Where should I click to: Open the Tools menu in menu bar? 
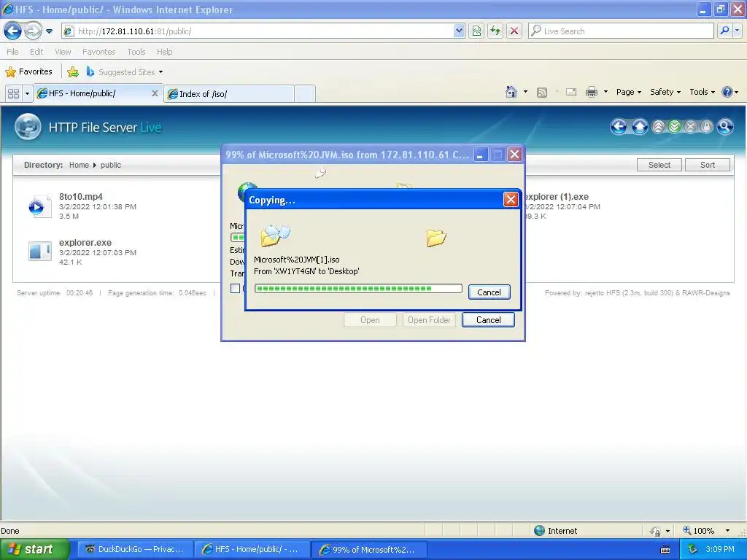(136, 52)
